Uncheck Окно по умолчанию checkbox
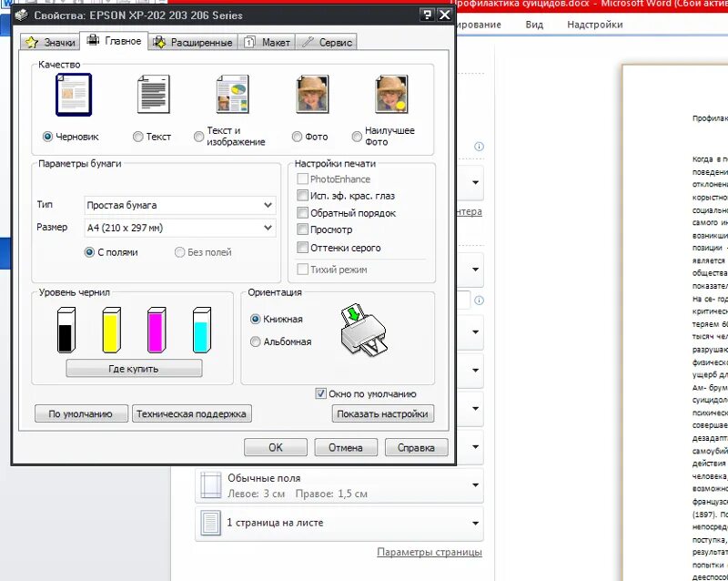The width and height of the screenshot is (728, 581). click(x=320, y=393)
